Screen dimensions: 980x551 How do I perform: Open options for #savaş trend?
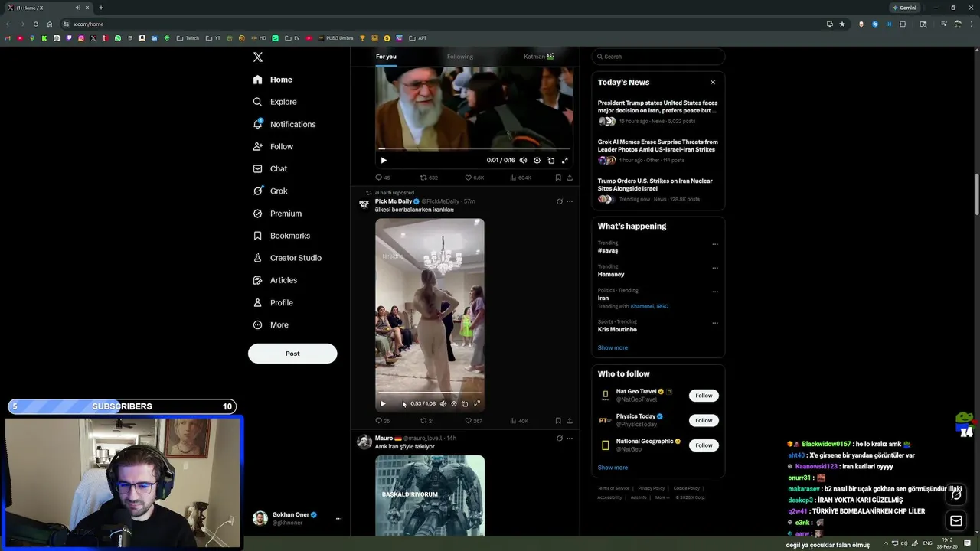tap(715, 244)
